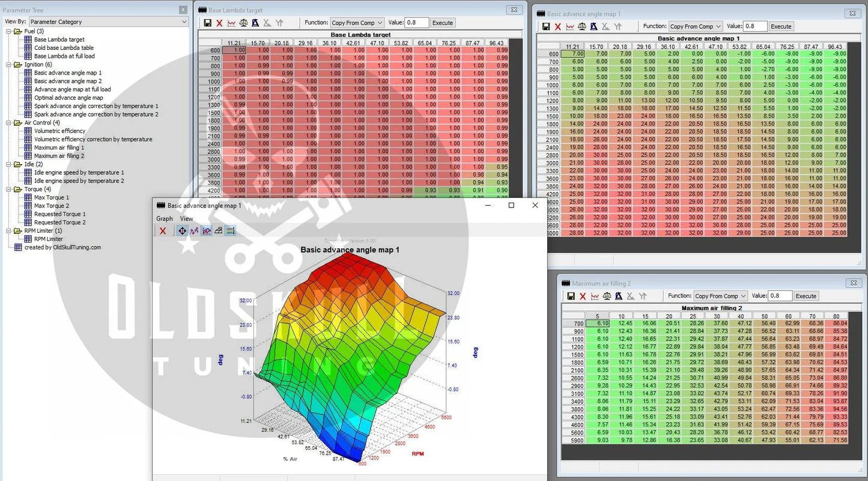Click save icon in Maximum air filling 2 window
The width and height of the screenshot is (868, 481).
click(x=571, y=296)
